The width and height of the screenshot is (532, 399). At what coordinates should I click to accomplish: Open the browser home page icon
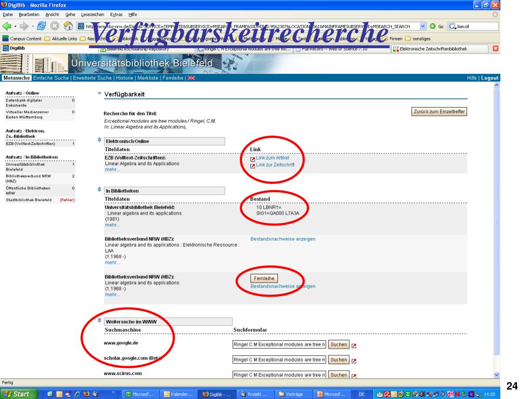pos(68,26)
